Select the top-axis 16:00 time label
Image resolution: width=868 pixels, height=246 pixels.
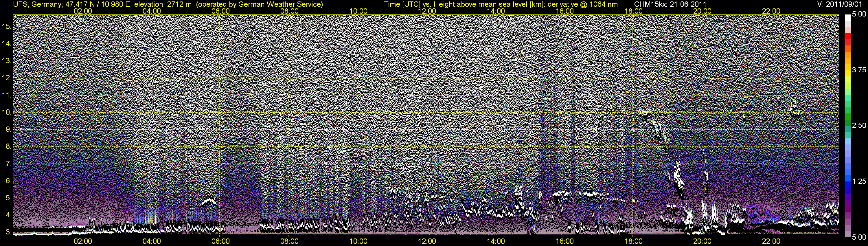565,11
